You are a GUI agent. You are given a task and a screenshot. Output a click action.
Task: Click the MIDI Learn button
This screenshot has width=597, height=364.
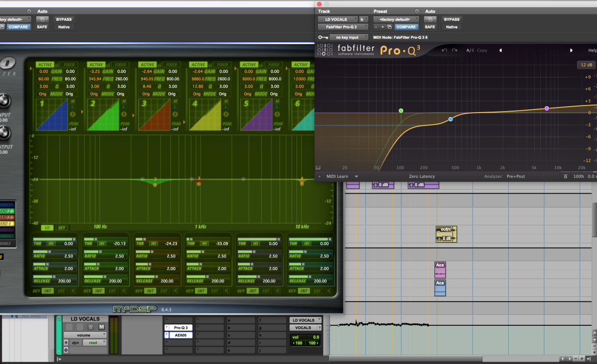(337, 176)
